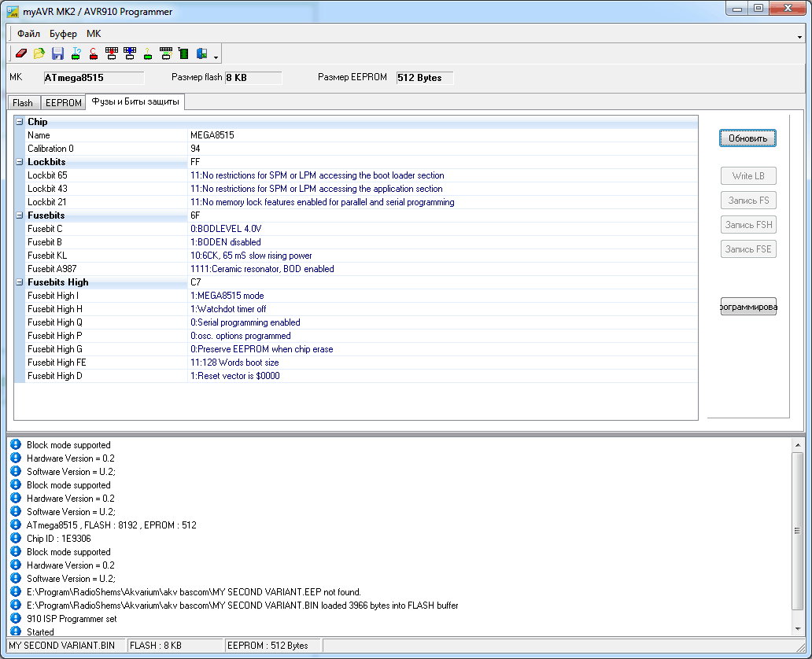Viewport: 812px width, 659px height.
Task: Click the Fusebit C value '0:BODLEVEL 4.0V'
Action: click(x=226, y=229)
